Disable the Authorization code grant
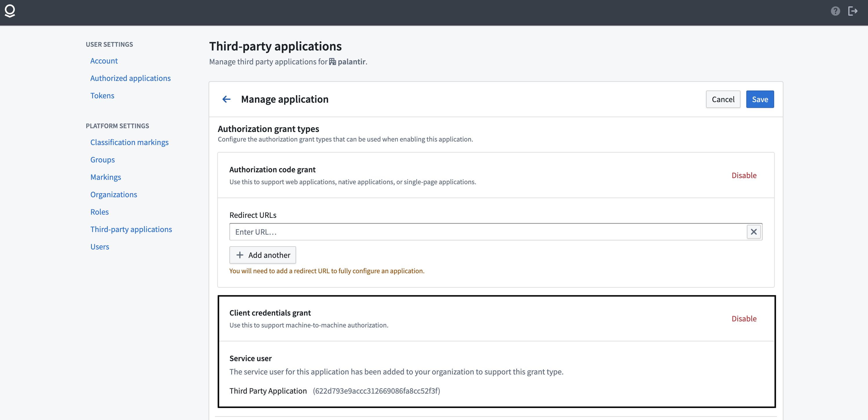Screen dimensions: 868x420 744,175
